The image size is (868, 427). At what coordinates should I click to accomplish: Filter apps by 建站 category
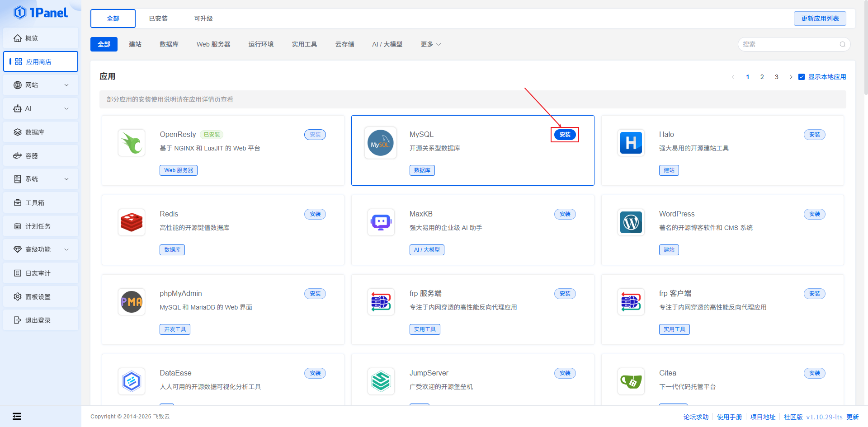pyautogui.click(x=135, y=44)
